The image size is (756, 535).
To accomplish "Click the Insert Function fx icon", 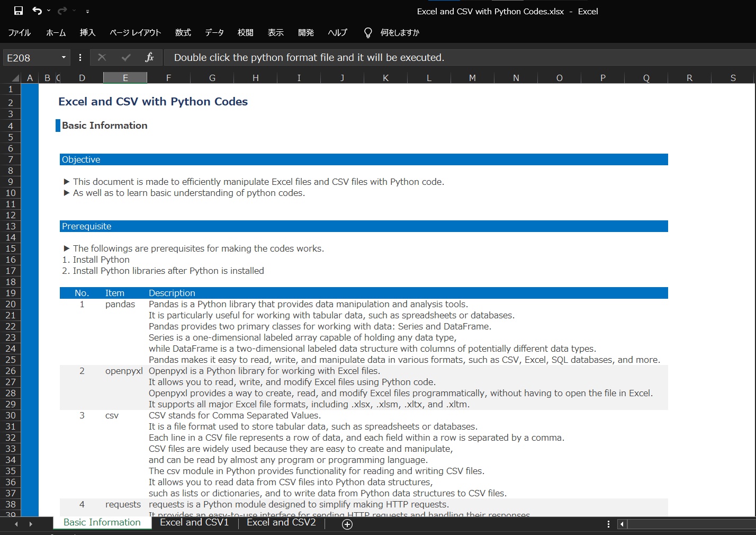I will pyautogui.click(x=149, y=57).
